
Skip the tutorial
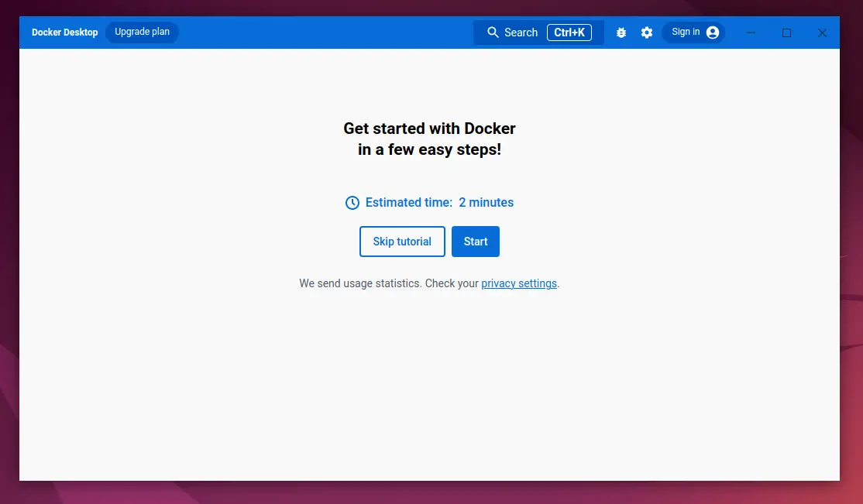click(x=402, y=242)
